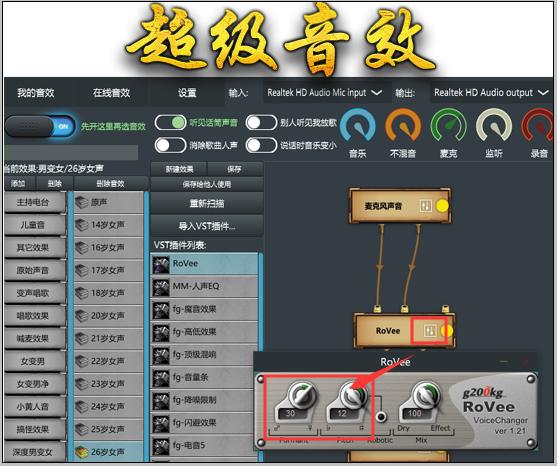The image size is (557, 466).
Task: Select the 深度男变女 category
Action: [x=35, y=452]
